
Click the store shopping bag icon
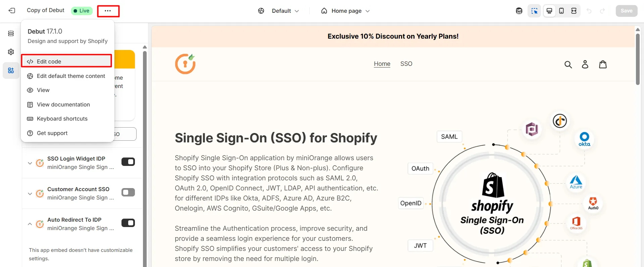click(603, 64)
